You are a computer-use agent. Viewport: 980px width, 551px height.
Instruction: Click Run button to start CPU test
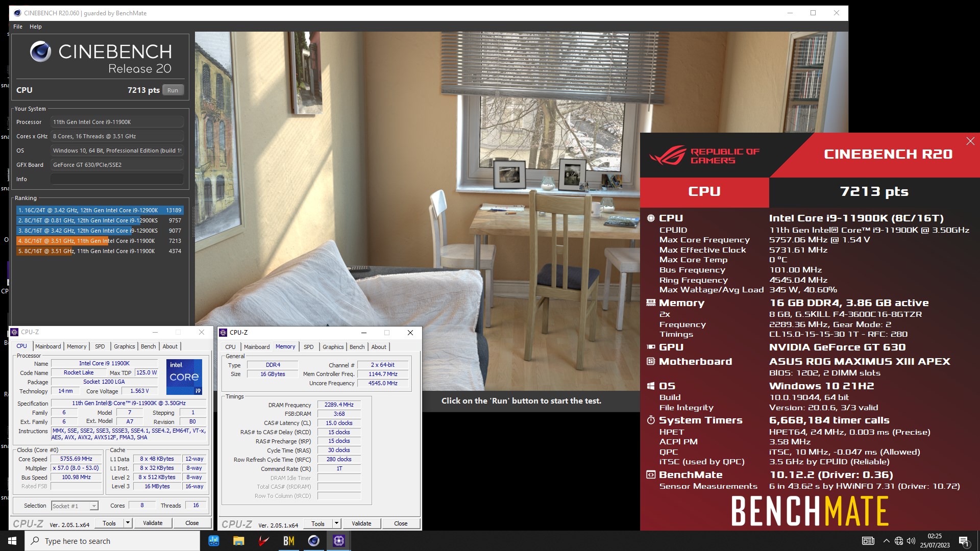173,90
